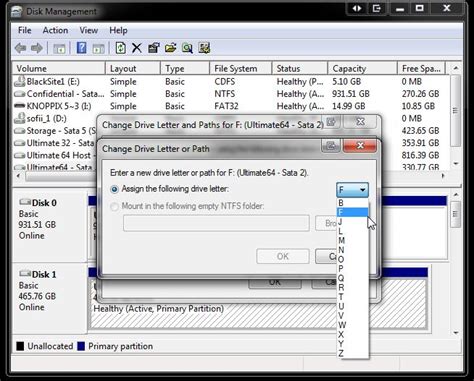Click OK in the background Drive Letter and Paths dialog
The width and height of the screenshot is (474, 381).
[x=275, y=283]
